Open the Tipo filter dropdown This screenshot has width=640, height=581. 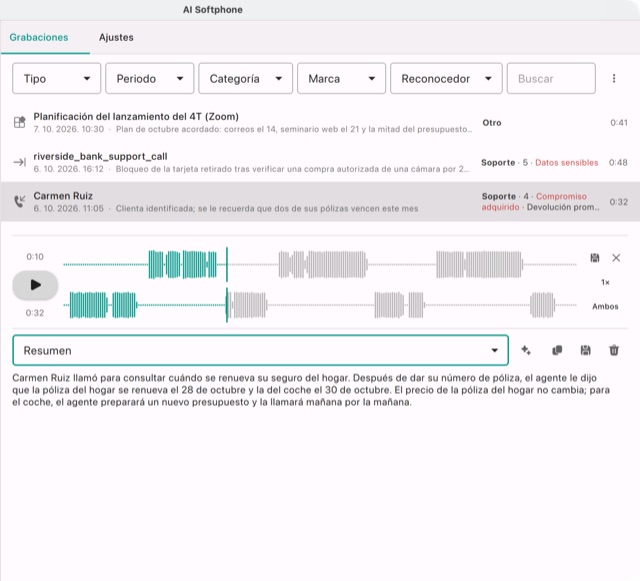point(56,78)
